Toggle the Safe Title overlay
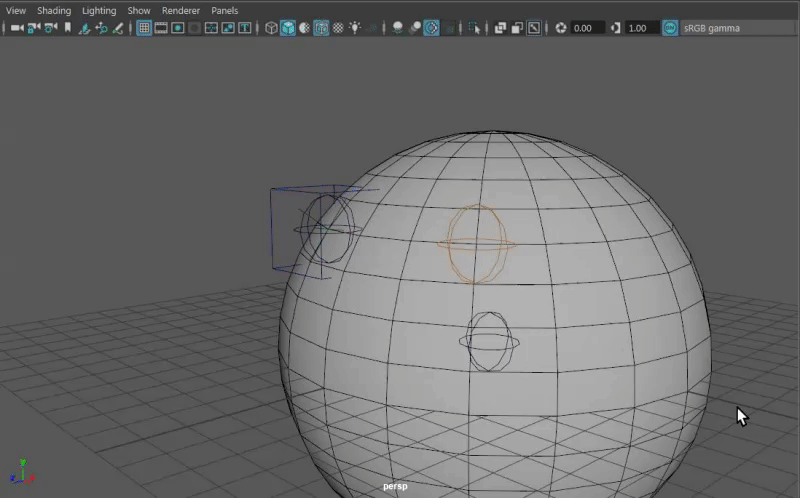Image resolution: width=800 pixels, height=498 pixels. (x=245, y=28)
